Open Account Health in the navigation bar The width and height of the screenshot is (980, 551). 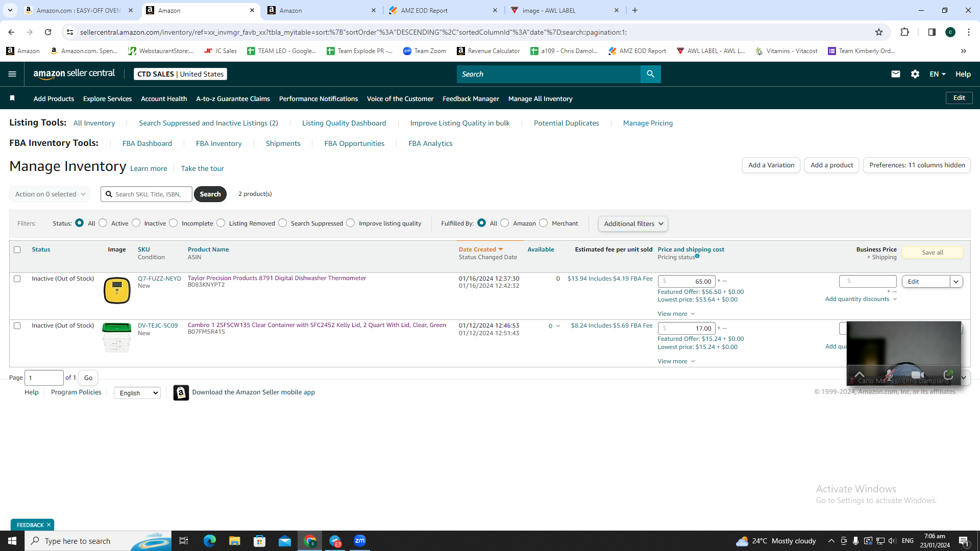[x=164, y=98]
